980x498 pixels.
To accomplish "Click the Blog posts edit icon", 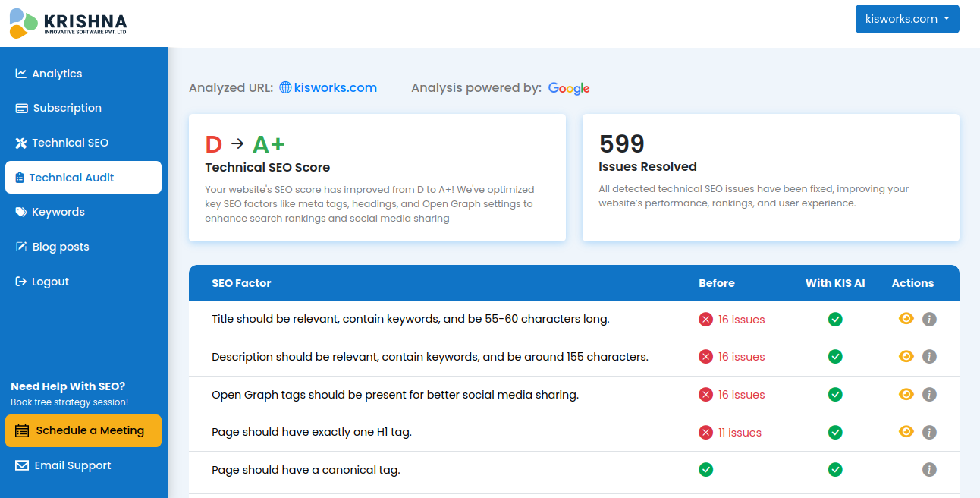I will [x=21, y=247].
